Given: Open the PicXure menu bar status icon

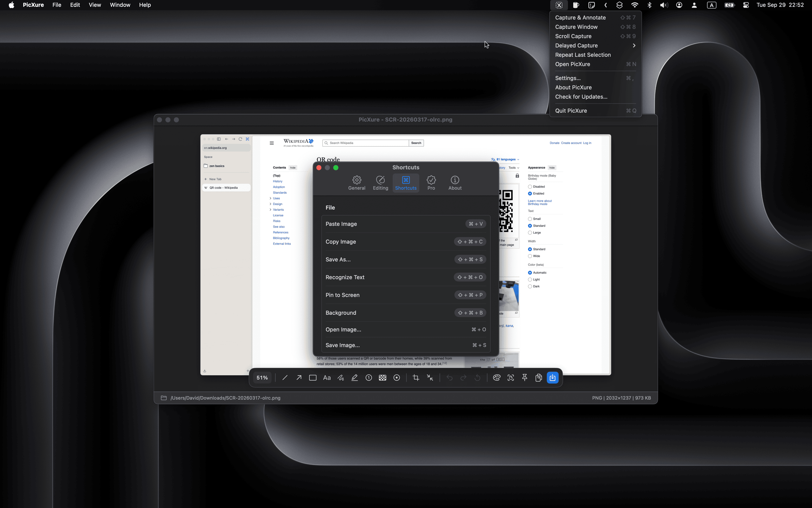Looking at the screenshot, I should [x=559, y=5].
